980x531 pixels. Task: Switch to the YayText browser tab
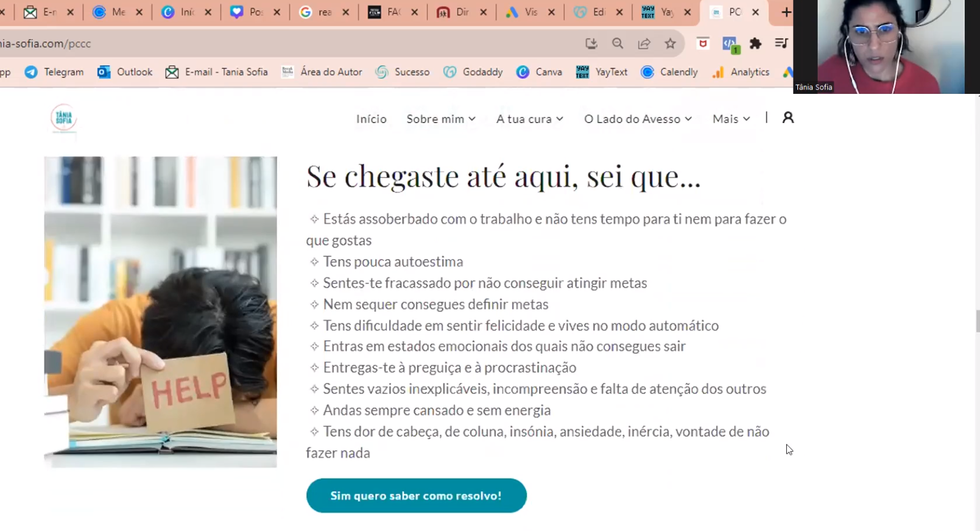click(659, 12)
